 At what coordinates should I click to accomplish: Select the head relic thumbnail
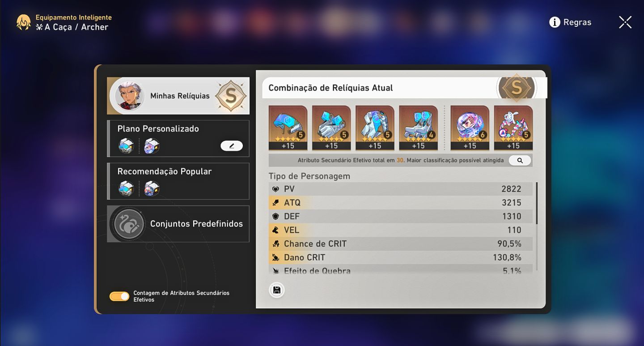[x=288, y=128]
